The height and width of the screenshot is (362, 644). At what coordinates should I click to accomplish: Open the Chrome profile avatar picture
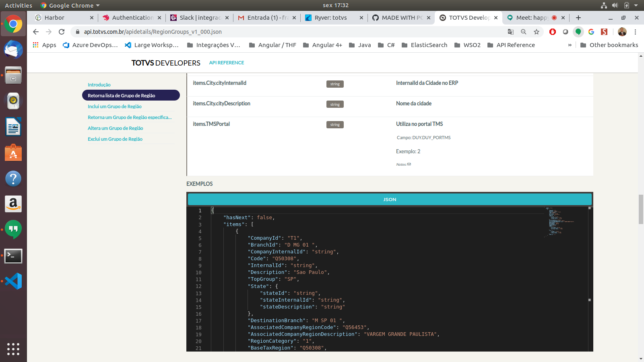point(622,32)
